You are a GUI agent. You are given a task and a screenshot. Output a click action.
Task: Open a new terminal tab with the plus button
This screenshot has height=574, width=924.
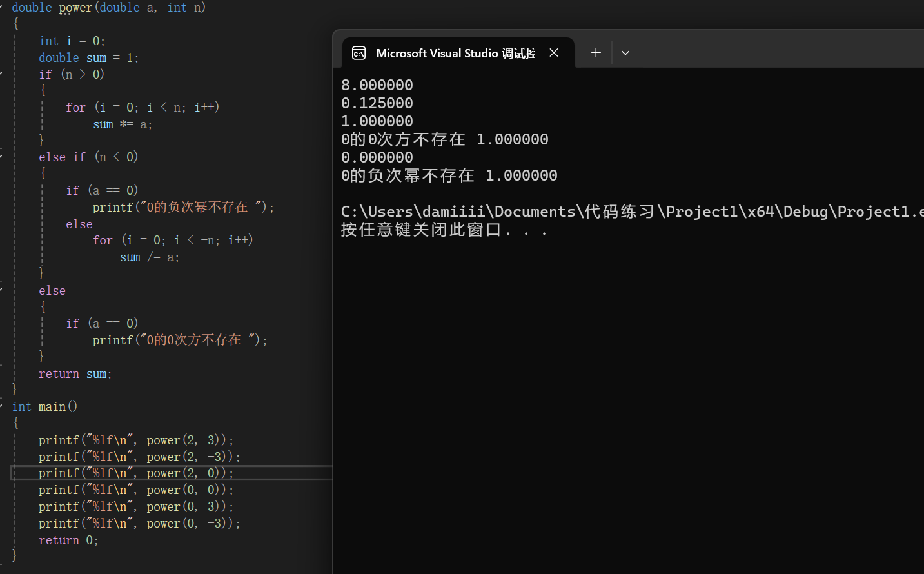pyautogui.click(x=596, y=53)
